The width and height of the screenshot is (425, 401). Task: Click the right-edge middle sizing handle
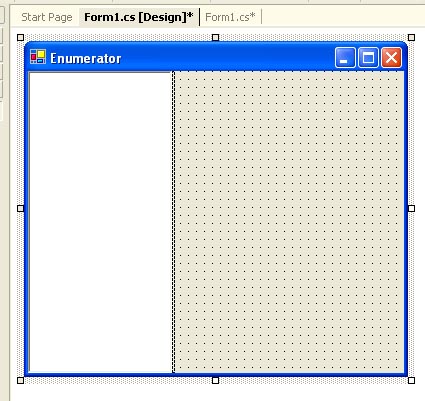(x=411, y=209)
